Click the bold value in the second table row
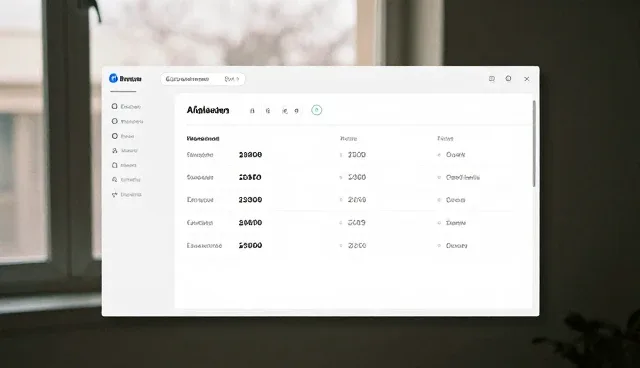640x368 pixels. click(x=250, y=177)
